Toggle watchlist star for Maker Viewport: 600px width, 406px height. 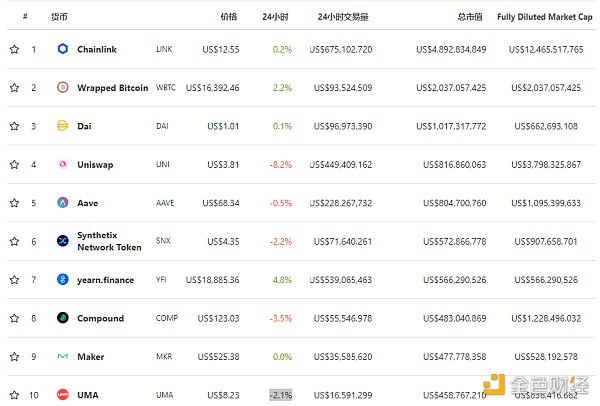(14, 357)
